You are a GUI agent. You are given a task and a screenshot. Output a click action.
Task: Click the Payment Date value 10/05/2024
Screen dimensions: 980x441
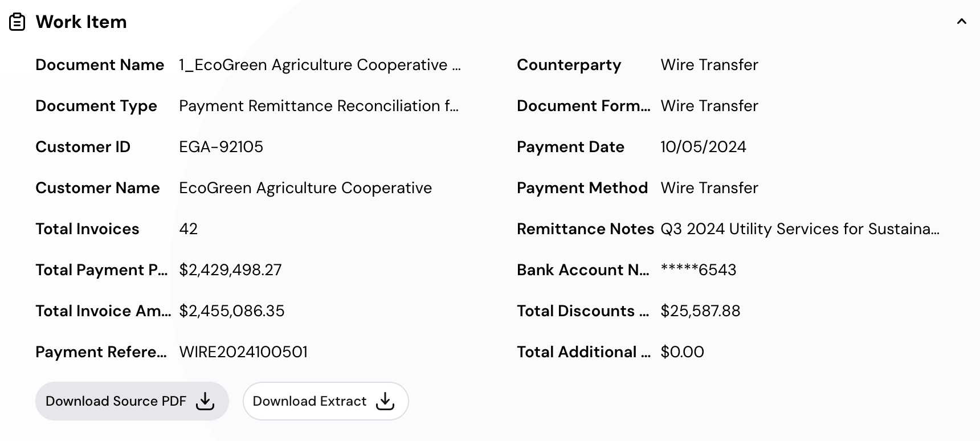point(703,147)
